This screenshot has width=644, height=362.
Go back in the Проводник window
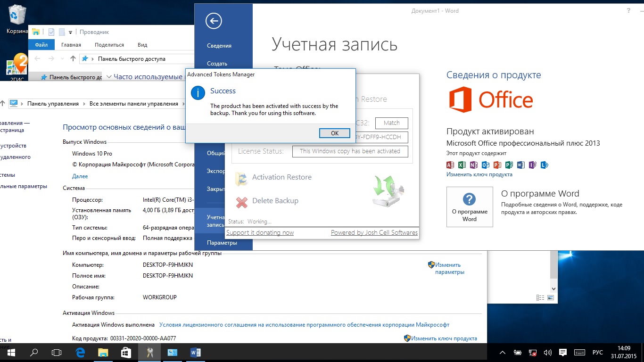click(x=38, y=59)
